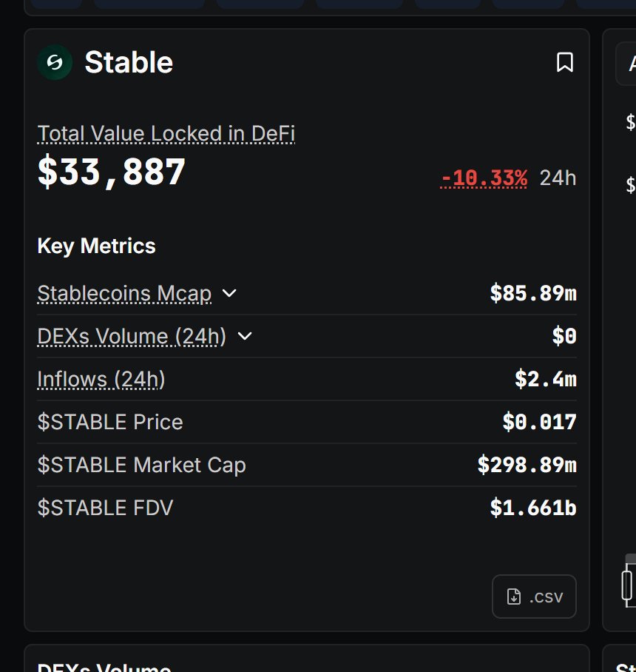Screen dimensions: 636x672
Task: Expand the Stablecoins Mcap chevron
Action: (x=229, y=293)
